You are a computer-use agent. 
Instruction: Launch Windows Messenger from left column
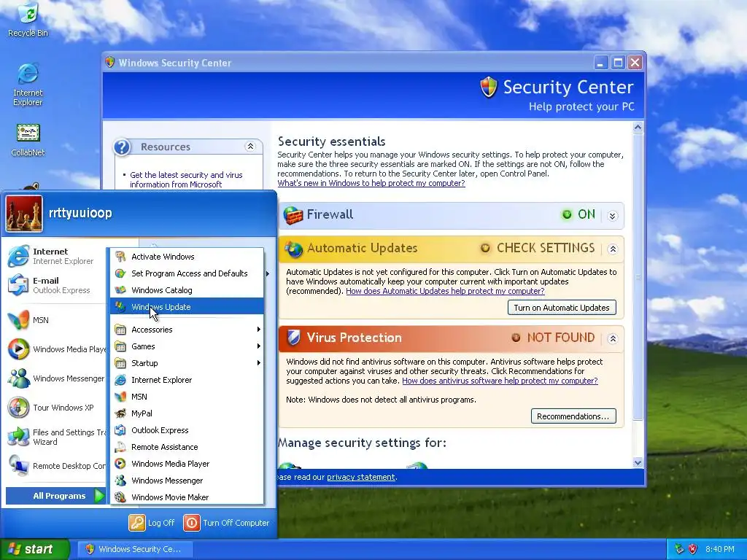click(x=55, y=378)
